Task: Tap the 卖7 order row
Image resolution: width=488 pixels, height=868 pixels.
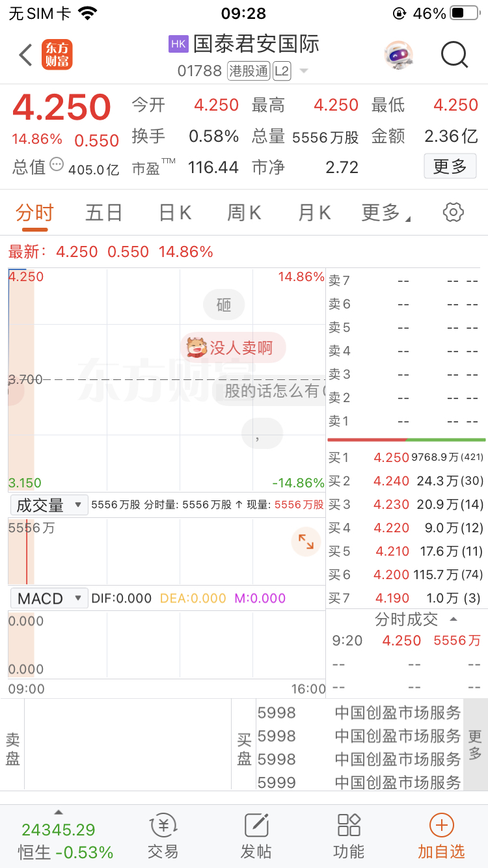Action: click(x=407, y=280)
